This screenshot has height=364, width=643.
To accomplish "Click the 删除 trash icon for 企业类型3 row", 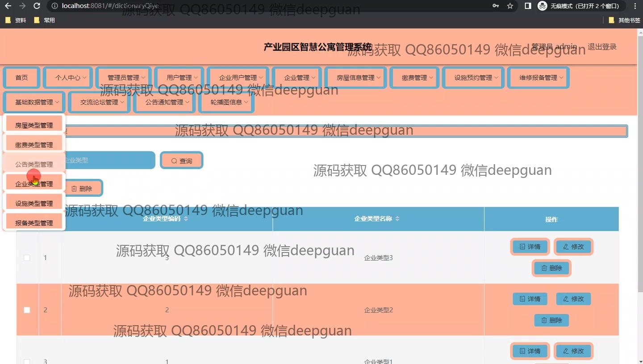I will (544, 268).
